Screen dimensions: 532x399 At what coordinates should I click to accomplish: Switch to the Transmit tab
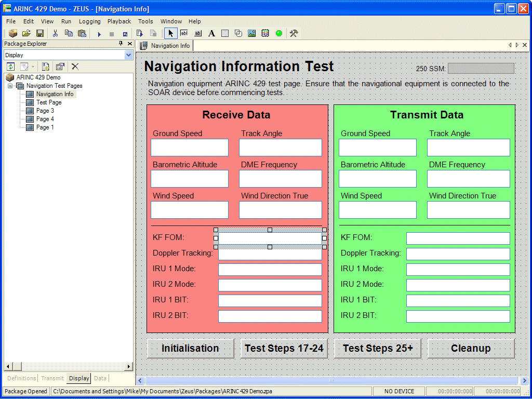coord(52,378)
